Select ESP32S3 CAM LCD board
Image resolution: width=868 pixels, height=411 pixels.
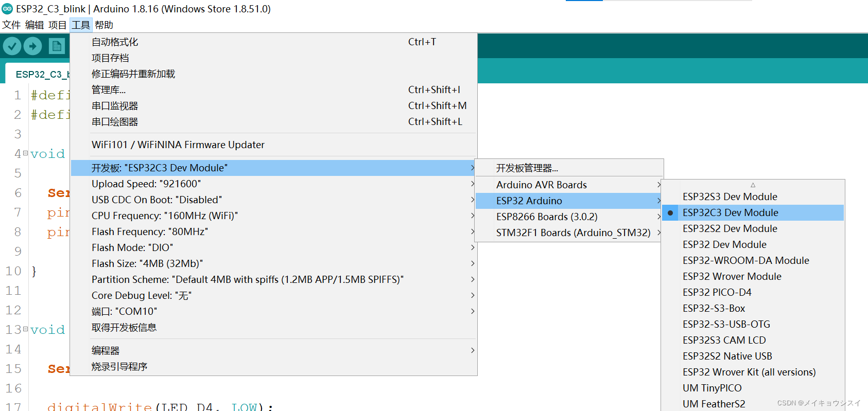click(753, 340)
